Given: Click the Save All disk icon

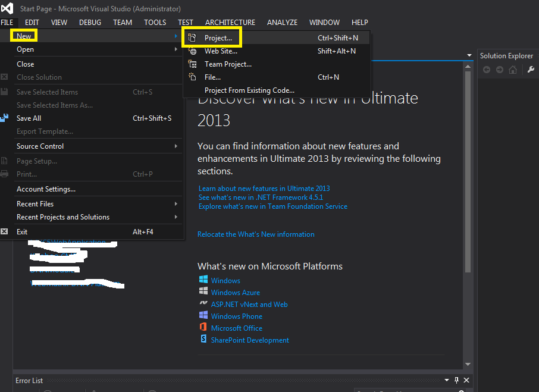Looking at the screenshot, I should [5, 118].
